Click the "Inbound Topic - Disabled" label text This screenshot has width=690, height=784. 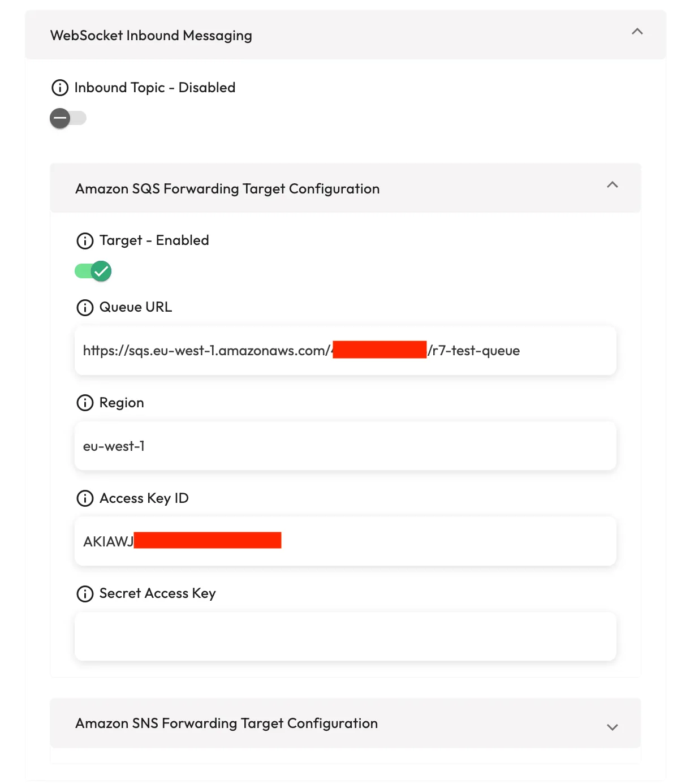[154, 88]
